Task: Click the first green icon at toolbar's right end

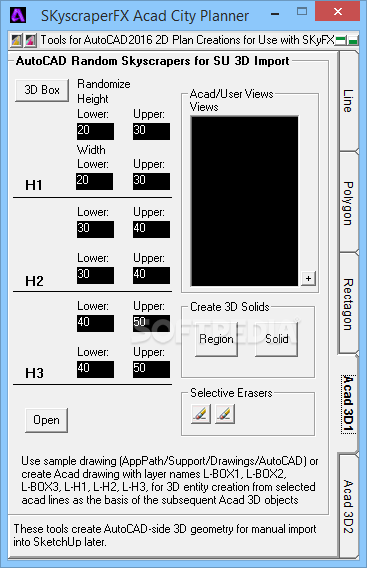Action: pyautogui.click(x=341, y=40)
